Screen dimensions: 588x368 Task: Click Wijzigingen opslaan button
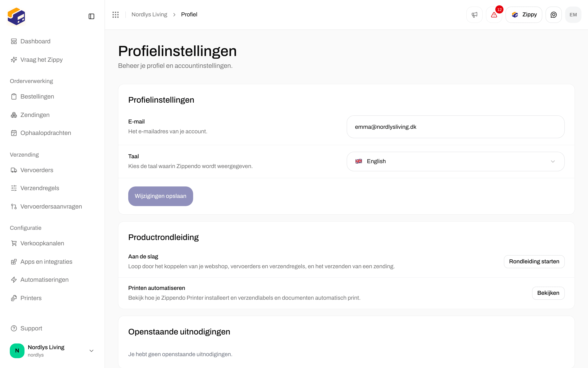coord(161,196)
